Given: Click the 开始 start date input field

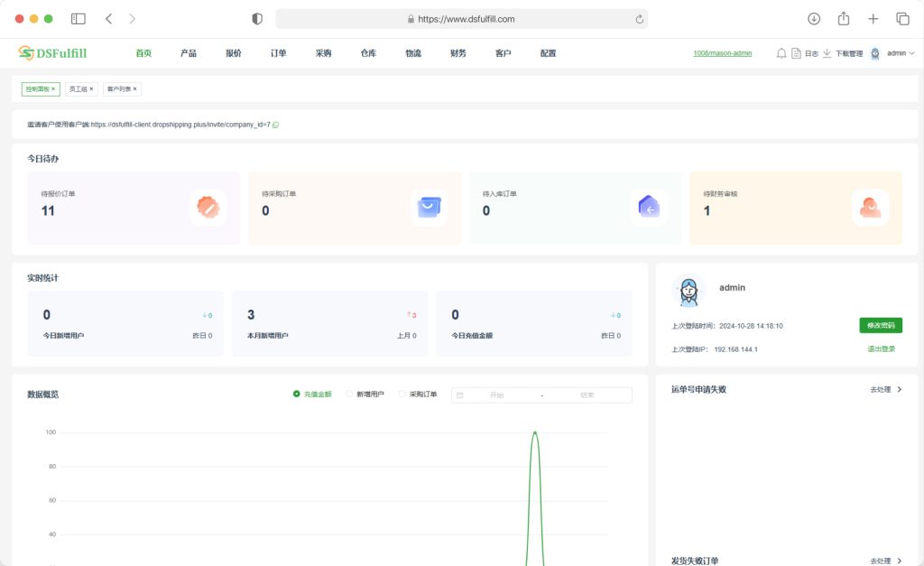Looking at the screenshot, I should (x=496, y=395).
